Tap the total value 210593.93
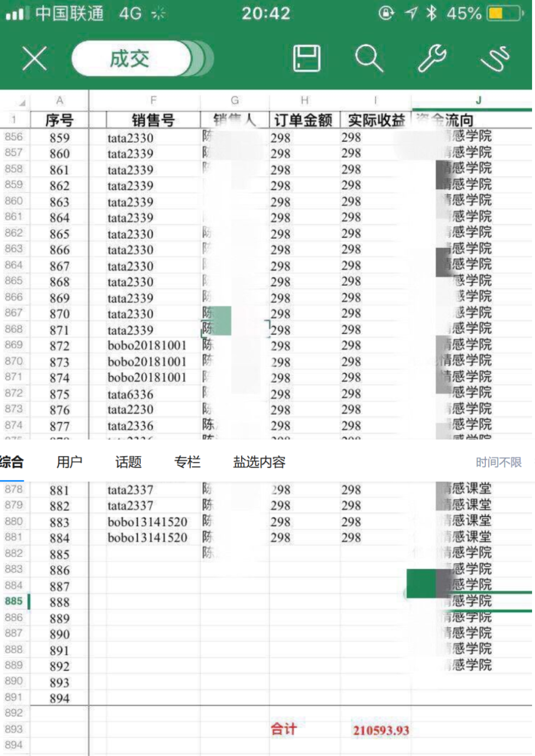Viewport: 535px width, 756px height. point(381,730)
